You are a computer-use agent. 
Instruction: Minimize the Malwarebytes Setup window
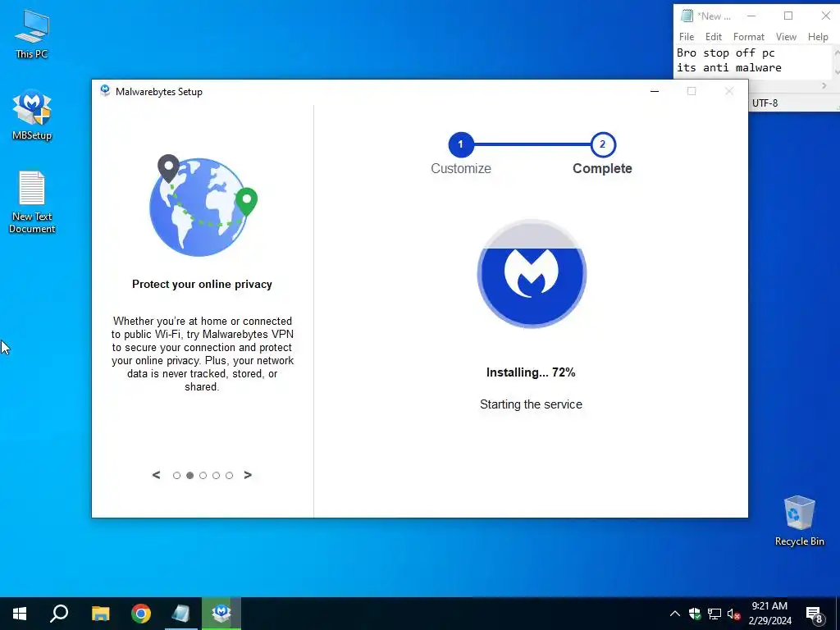[x=654, y=92]
